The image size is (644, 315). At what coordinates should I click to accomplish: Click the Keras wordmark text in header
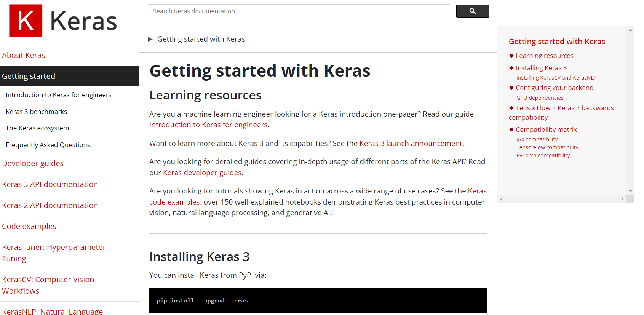click(84, 21)
